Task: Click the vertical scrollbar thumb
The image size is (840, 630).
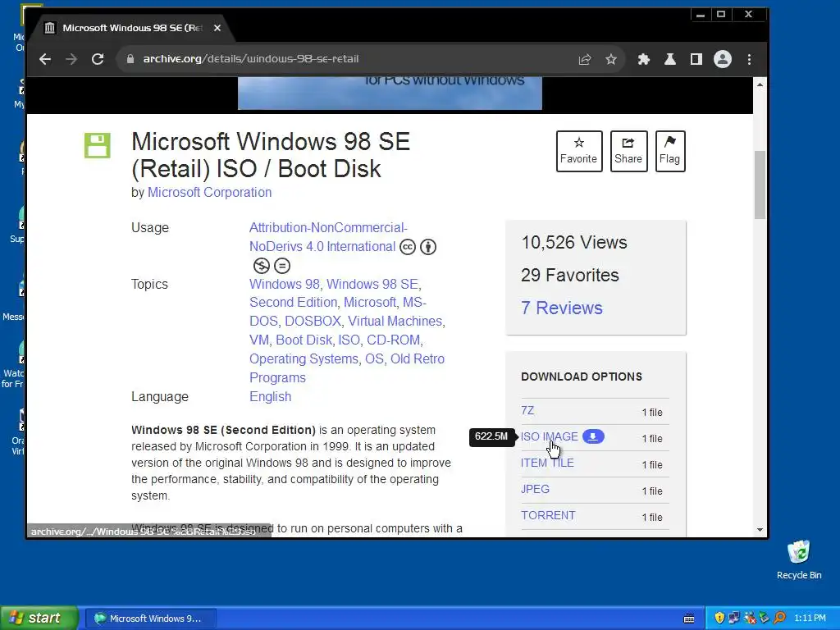Action: [x=760, y=185]
